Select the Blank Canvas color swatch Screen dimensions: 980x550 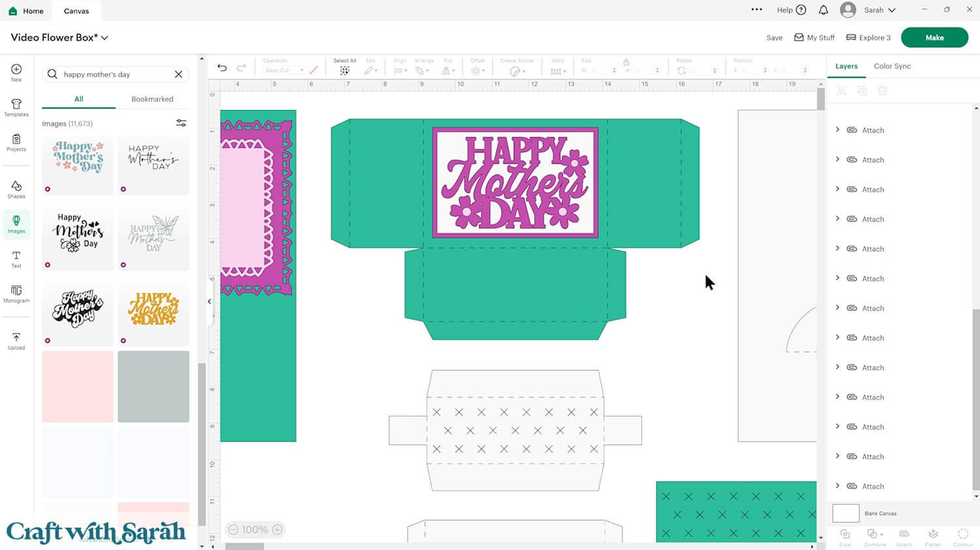[x=845, y=513]
